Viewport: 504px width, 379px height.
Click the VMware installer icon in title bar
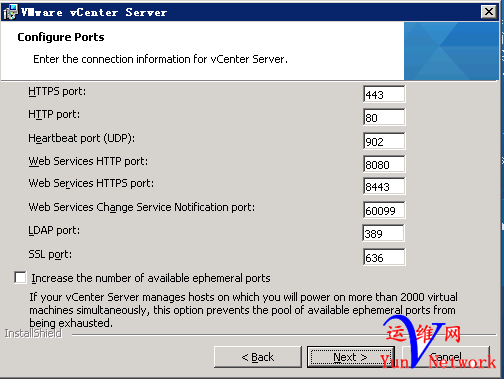point(10,12)
